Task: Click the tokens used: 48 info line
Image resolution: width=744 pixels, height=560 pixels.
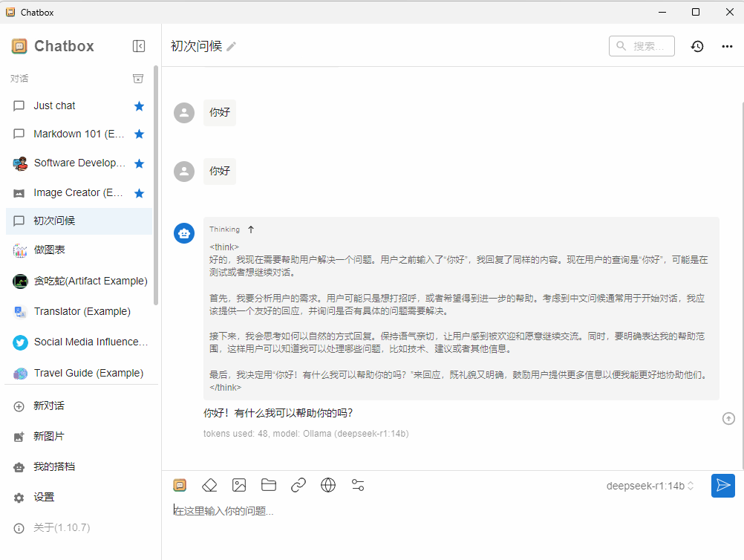Action: pos(306,434)
